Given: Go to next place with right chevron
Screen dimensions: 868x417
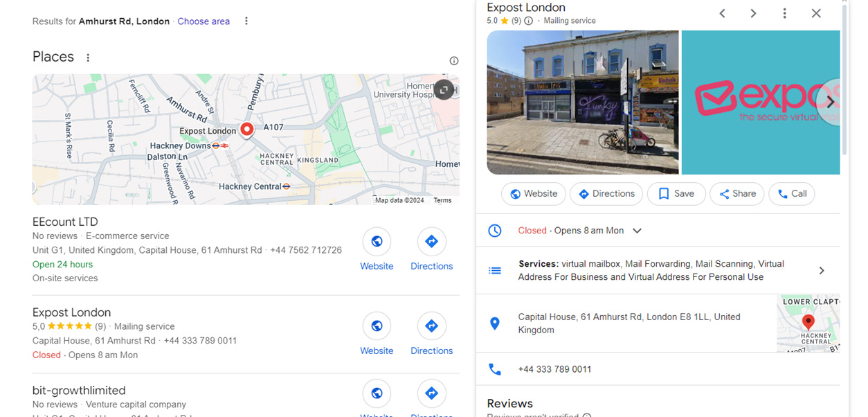Looking at the screenshot, I should point(753,13).
